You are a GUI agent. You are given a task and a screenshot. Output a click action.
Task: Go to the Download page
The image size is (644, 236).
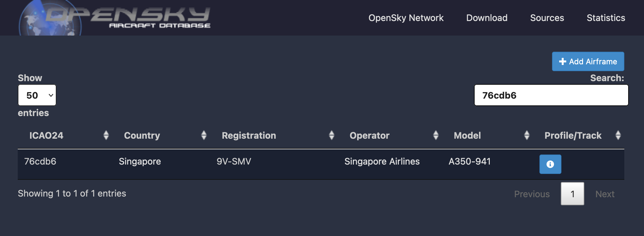point(487,18)
